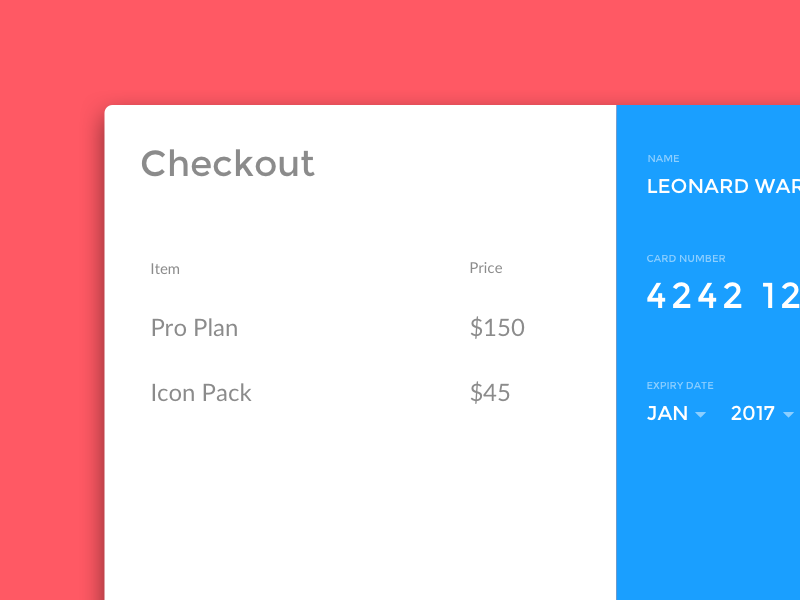Select the Icon Pack item
Screen dimensions: 800x600
point(201,393)
